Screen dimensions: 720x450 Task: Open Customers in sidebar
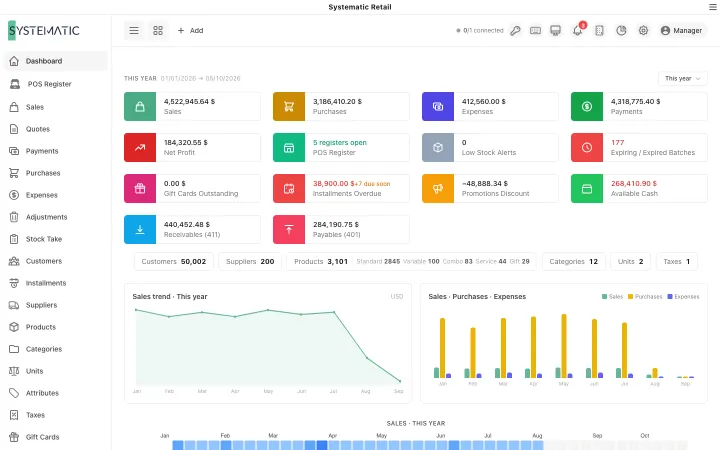[x=56, y=261]
